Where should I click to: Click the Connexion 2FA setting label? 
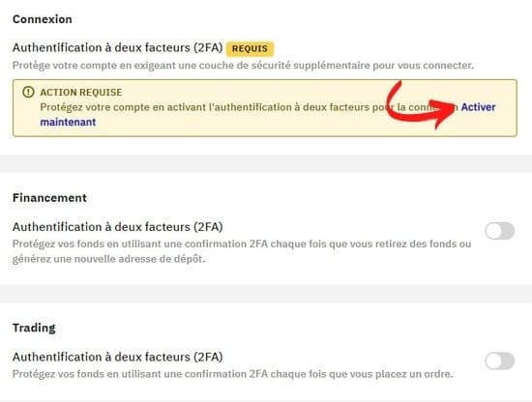click(x=117, y=47)
